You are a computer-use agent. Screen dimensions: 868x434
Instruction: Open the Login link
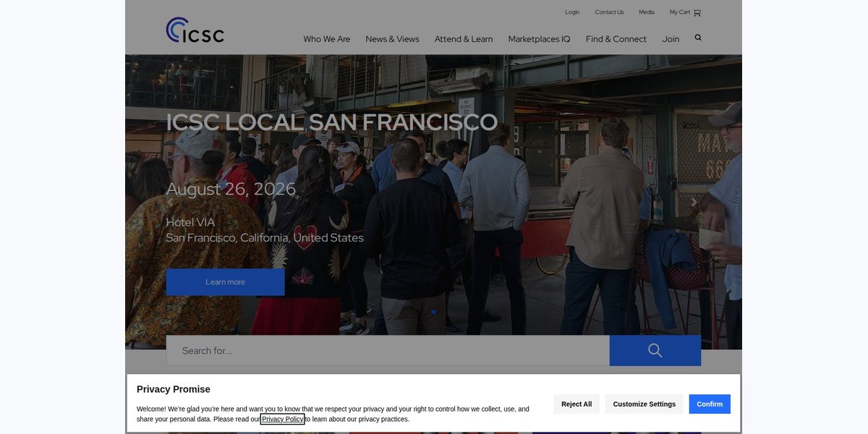coord(572,12)
